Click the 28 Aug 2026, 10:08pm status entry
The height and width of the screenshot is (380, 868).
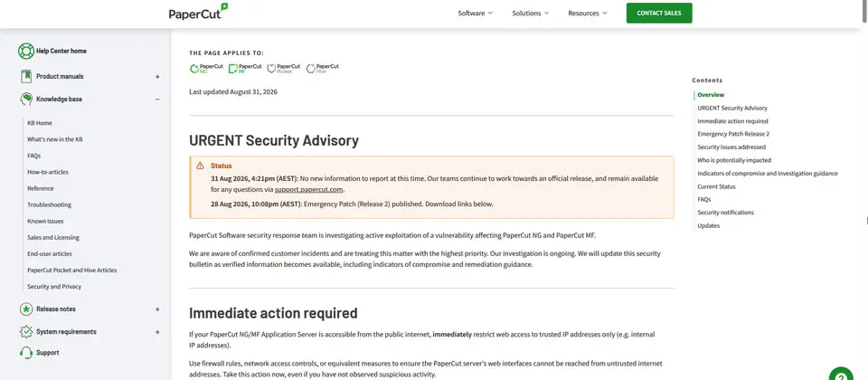[x=352, y=204]
